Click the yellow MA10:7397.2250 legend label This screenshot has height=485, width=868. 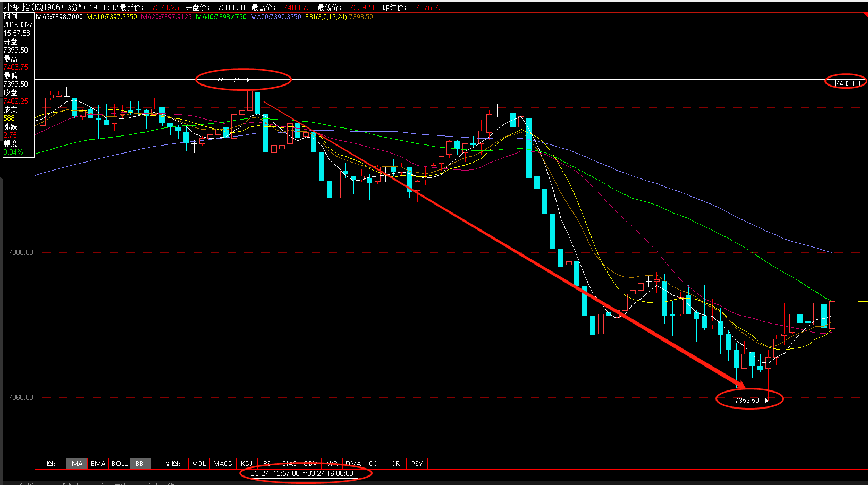(x=112, y=17)
